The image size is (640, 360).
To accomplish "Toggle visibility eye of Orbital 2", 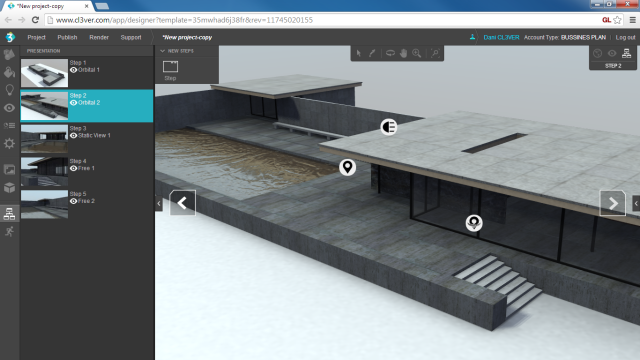I will coord(73,102).
